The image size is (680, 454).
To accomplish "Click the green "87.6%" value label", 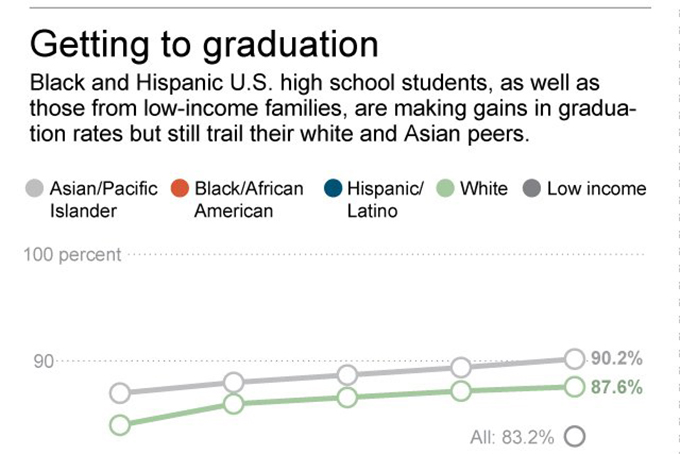I will (616, 388).
